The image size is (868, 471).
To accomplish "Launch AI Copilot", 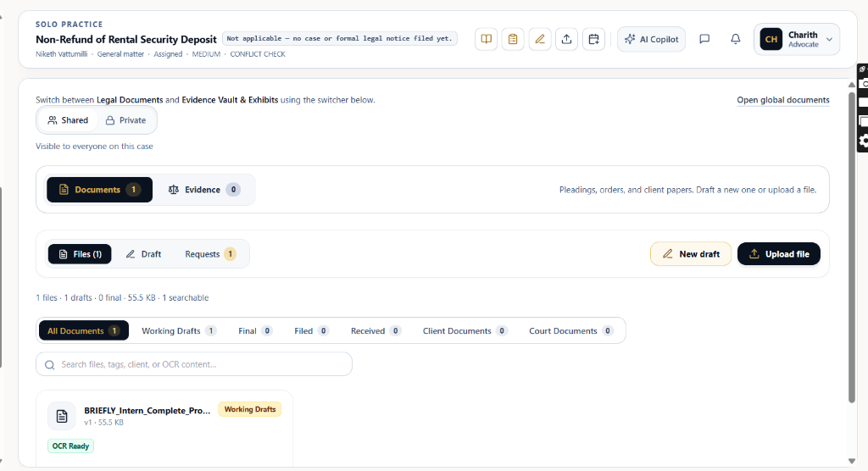I will [651, 39].
